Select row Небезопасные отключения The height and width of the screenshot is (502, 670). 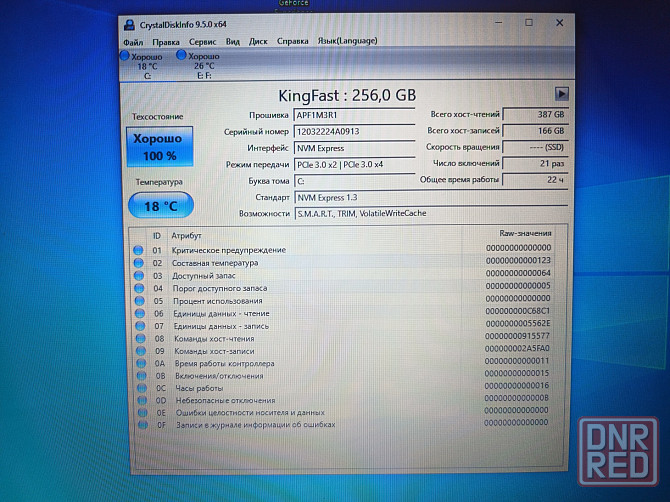tap(344, 399)
